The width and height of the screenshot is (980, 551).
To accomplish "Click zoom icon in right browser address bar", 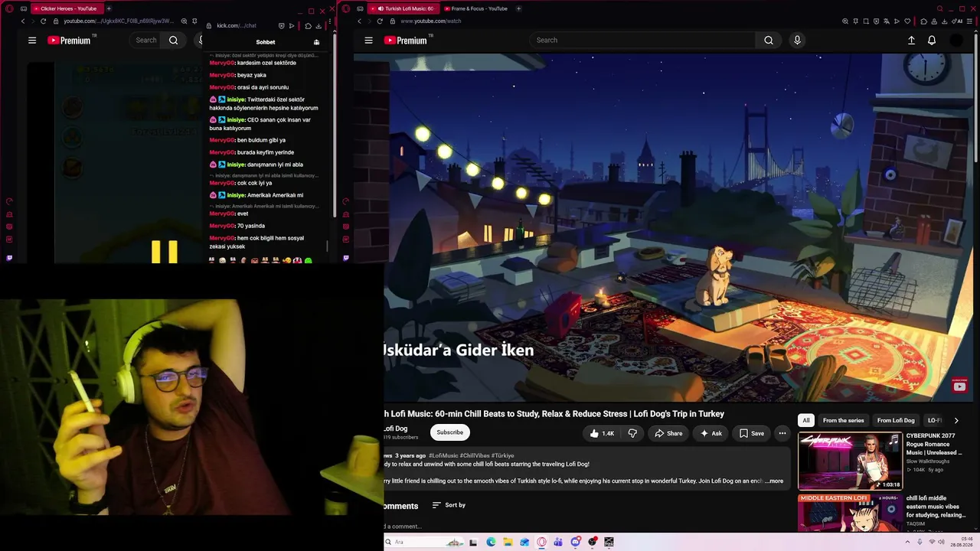I will [x=845, y=21].
